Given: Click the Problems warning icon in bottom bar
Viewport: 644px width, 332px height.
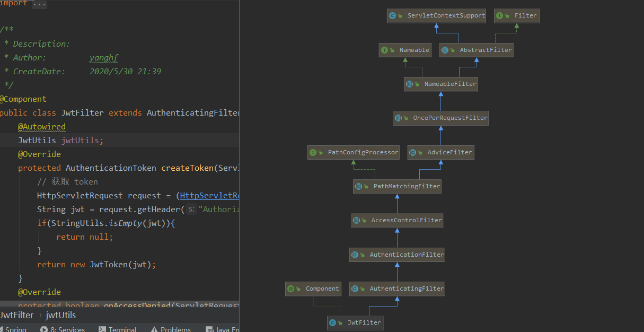Looking at the screenshot, I should click(154, 329).
